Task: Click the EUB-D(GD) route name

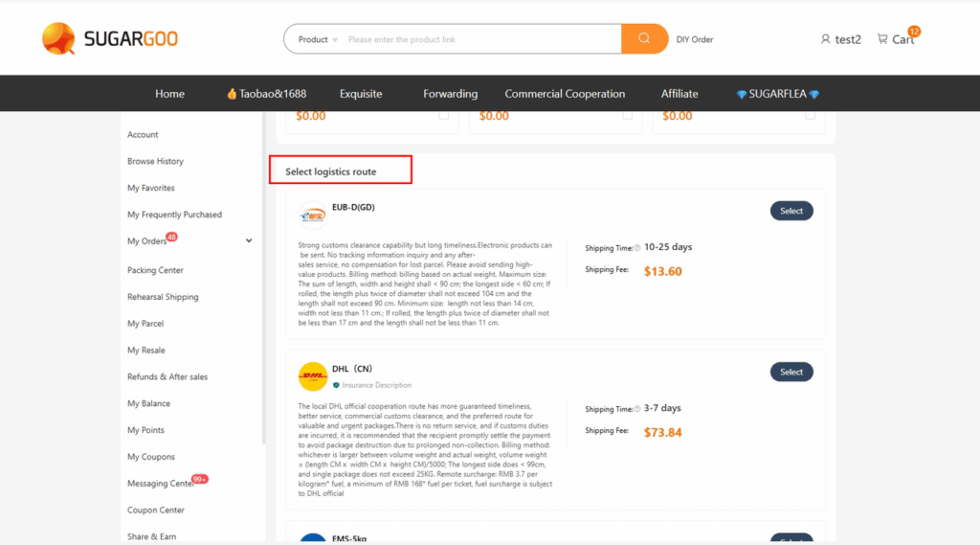Action: tap(353, 207)
